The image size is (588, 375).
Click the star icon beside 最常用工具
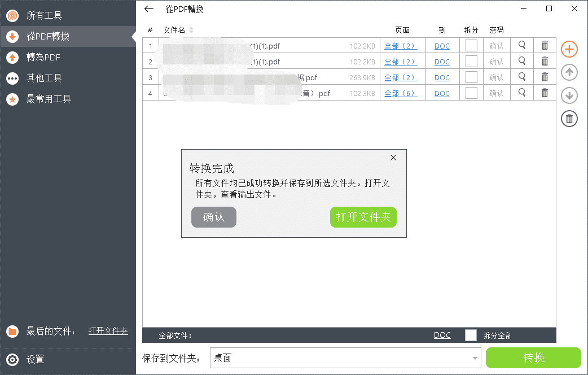pos(12,99)
